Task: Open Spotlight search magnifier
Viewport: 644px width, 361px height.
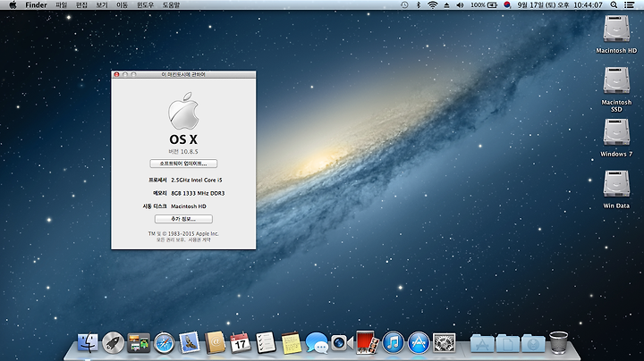Action: point(614,5)
